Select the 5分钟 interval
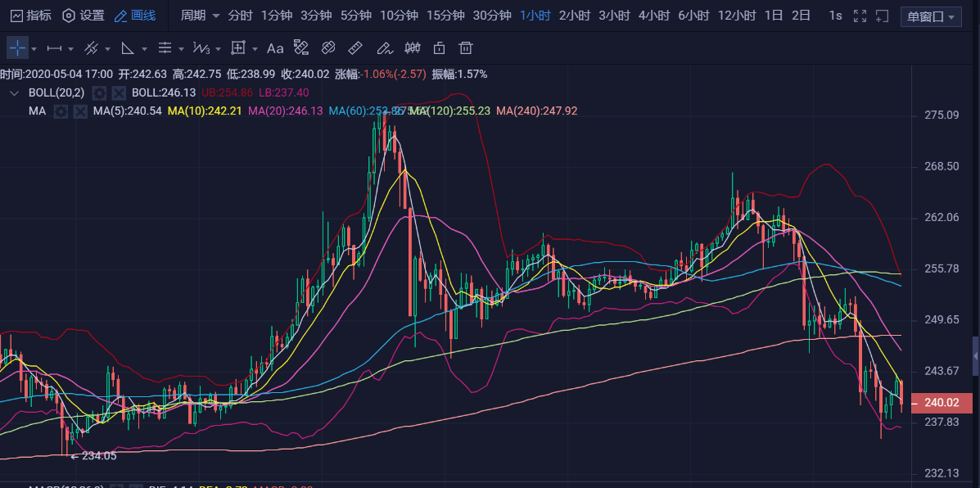The height and width of the screenshot is (488, 980). pyautogui.click(x=356, y=16)
